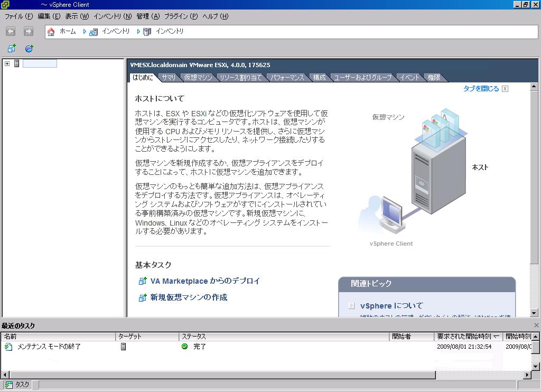Image resolution: width=541 pixels, height=392 pixels.
Task: Close the getting started tab with X
Action: point(505,89)
